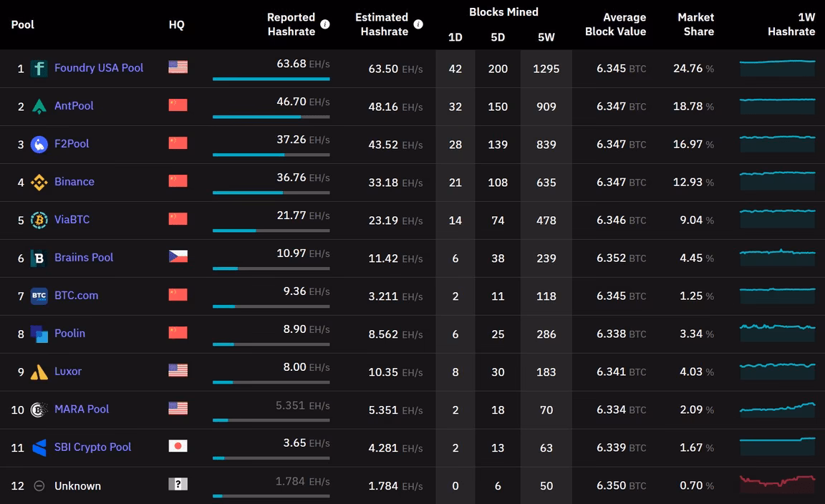The width and height of the screenshot is (825, 504).
Task: Click the Foundry USA Pool logo
Action: pos(39,67)
